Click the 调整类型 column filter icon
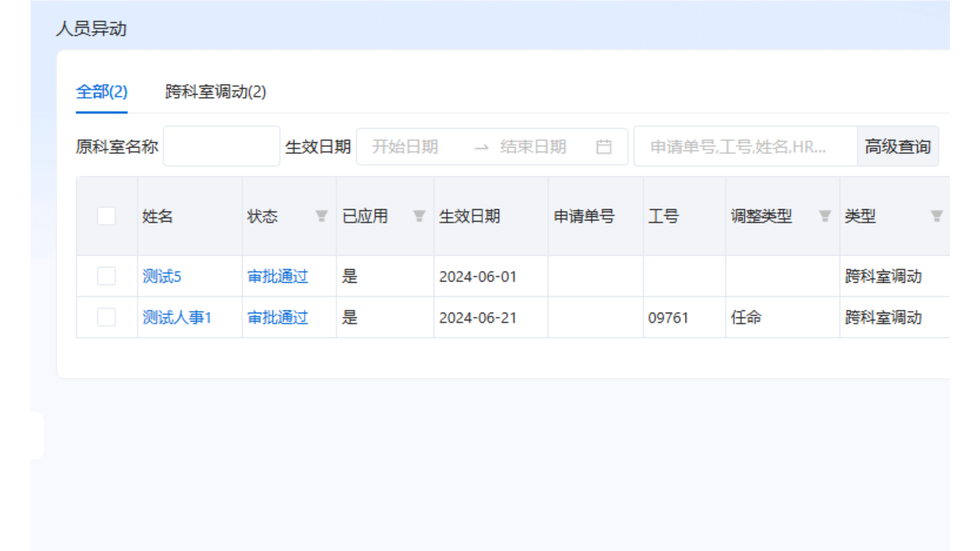Screen dimensions: 980x551 tap(824, 216)
